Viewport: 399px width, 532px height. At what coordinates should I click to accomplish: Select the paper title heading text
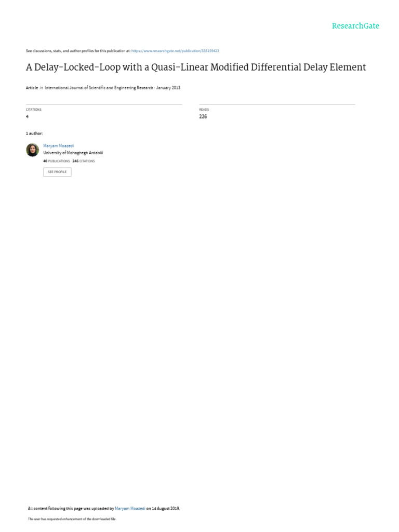(196, 67)
